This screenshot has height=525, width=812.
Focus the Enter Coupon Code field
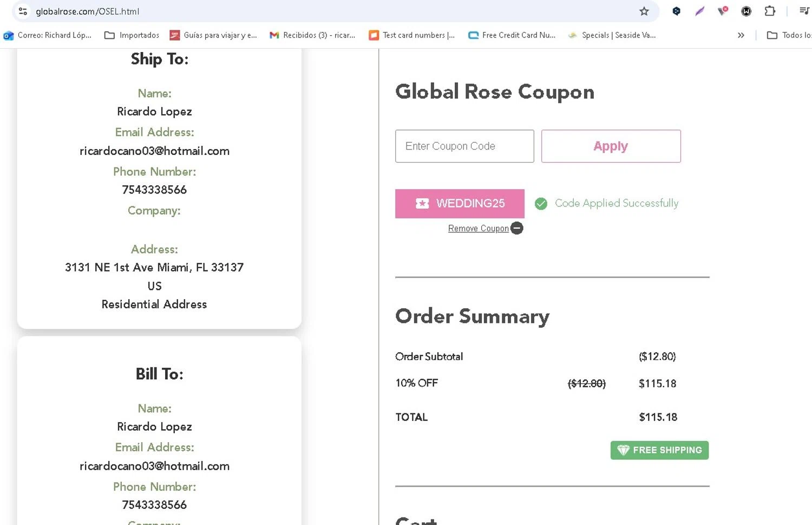coord(464,146)
